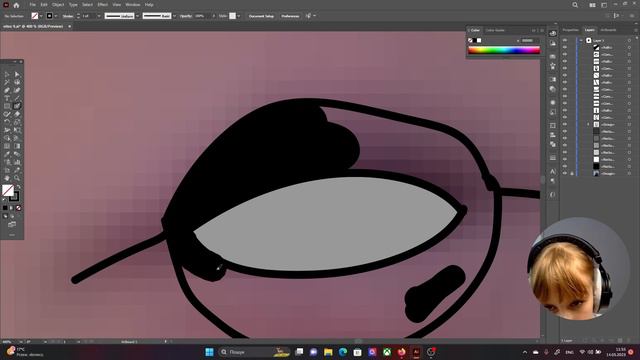Select the Direct Selection tool
This screenshot has width=640, height=360.
point(17,74)
